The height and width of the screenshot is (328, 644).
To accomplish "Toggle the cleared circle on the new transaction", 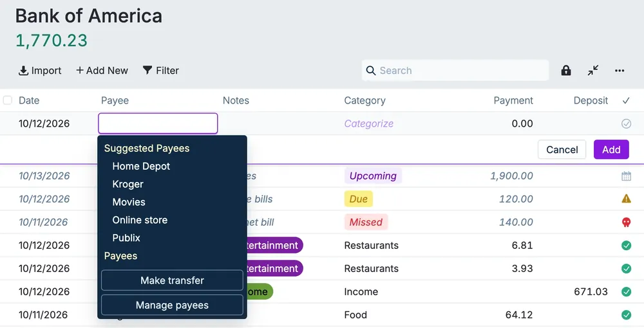I will pyautogui.click(x=626, y=123).
